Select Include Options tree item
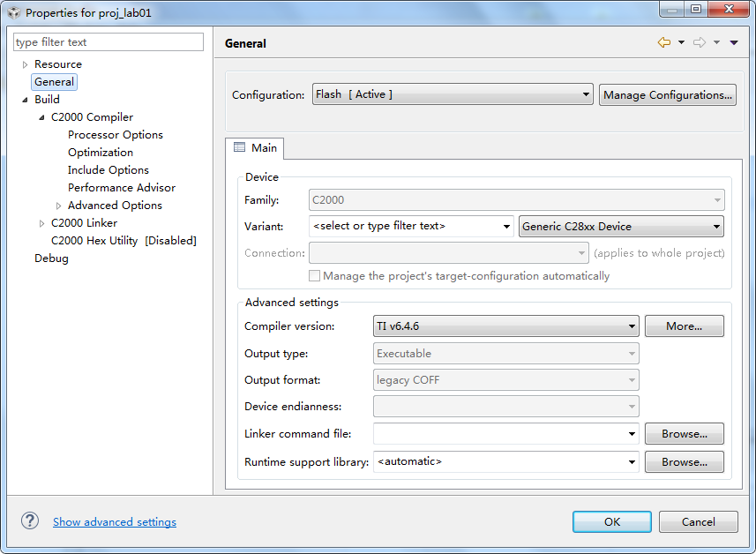Image resolution: width=756 pixels, height=554 pixels. tap(109, 170)
